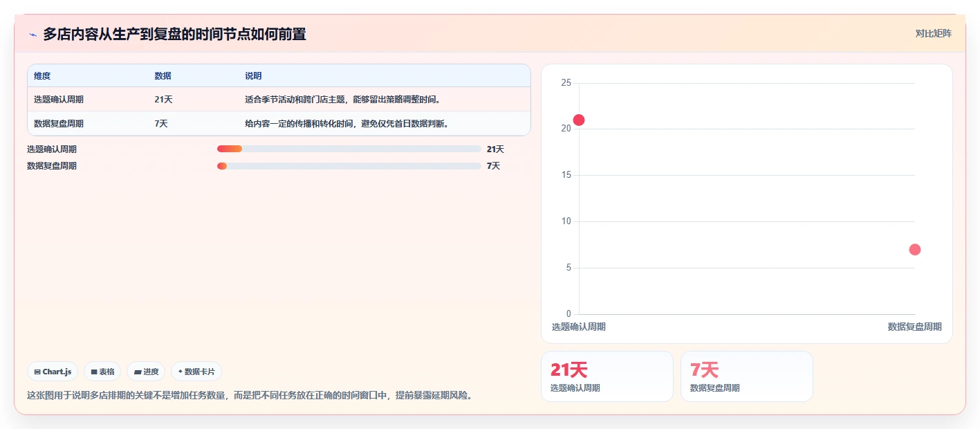This screenshot has height=429, width=980.
Task: Click the 选题确认周期 progress bar
Action: (x=349, y=149)
